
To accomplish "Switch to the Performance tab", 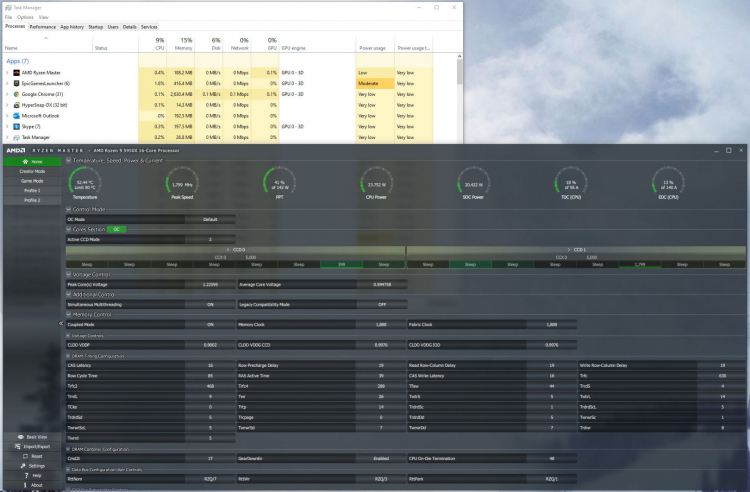I will pyautogui.click(x=42, y=27).
